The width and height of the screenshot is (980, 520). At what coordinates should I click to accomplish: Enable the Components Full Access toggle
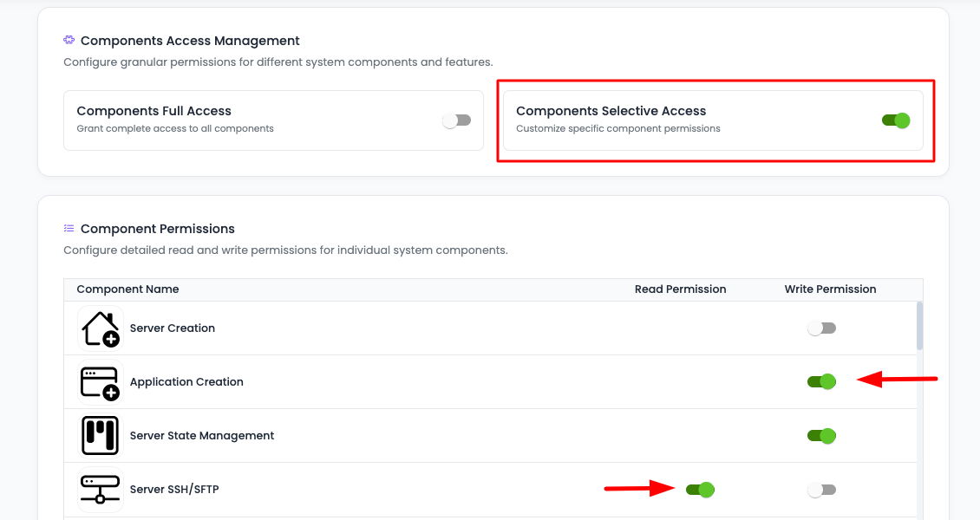click(458, 120)
